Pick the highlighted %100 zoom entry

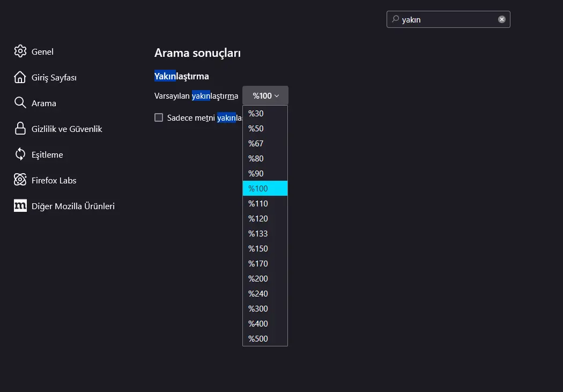click(265, 188)
